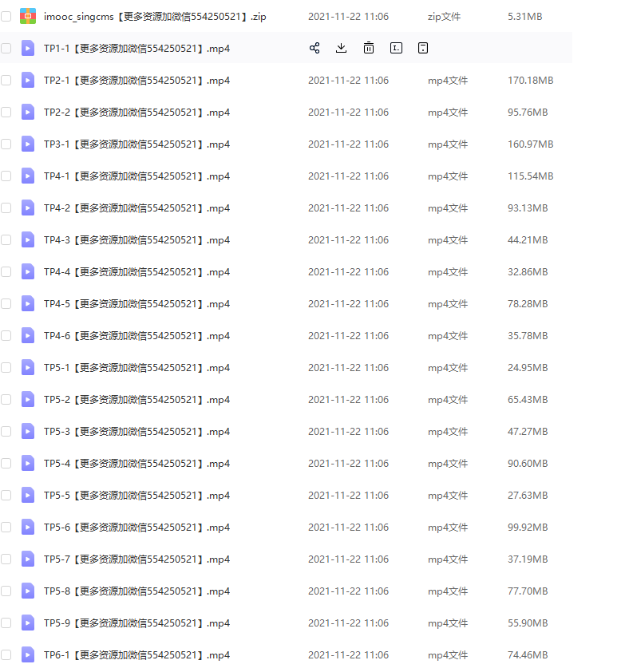The image size is (629, 672).
Task: Click the 90.60MB size value
Action: pos(528,463)
